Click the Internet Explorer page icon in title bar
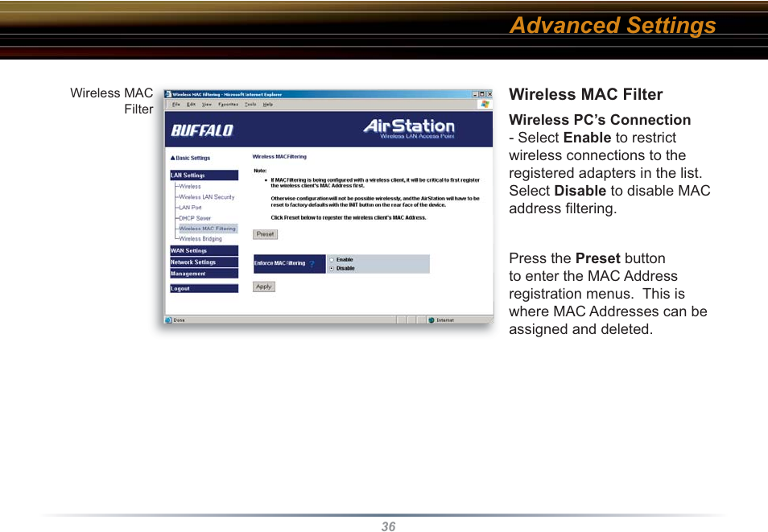 point(167,94)
